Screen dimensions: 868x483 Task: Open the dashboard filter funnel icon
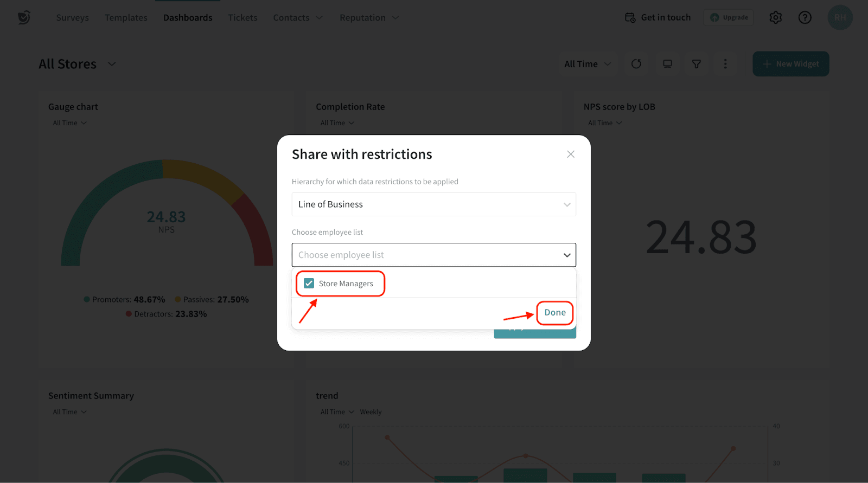point(696,64)
